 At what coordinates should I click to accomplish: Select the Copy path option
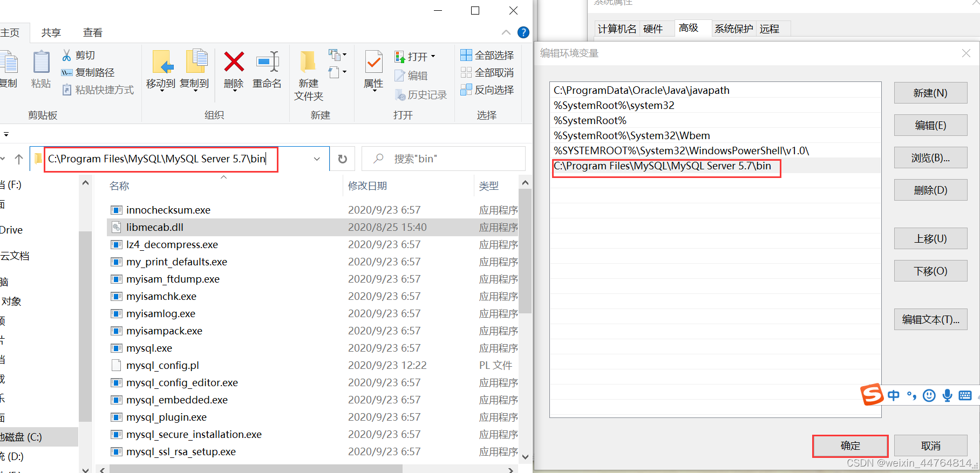pyautogui.click(x=87, y=73)
